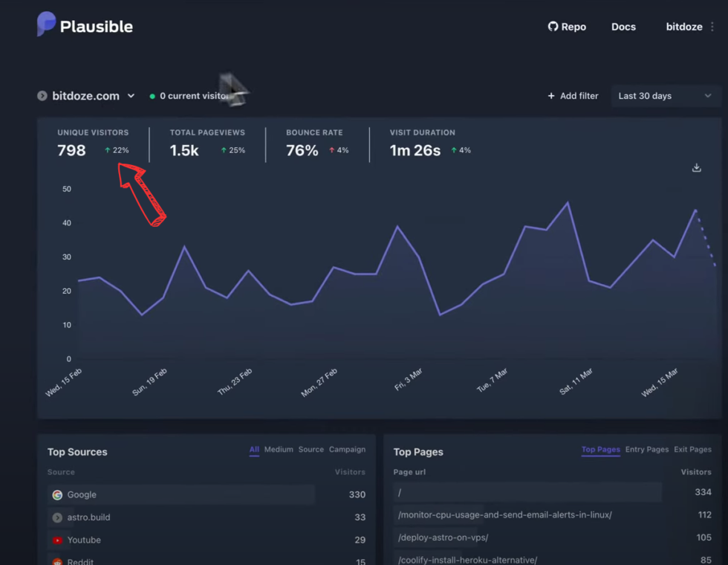Expand the bitdoze.com site selector chevron

[131, 96]
